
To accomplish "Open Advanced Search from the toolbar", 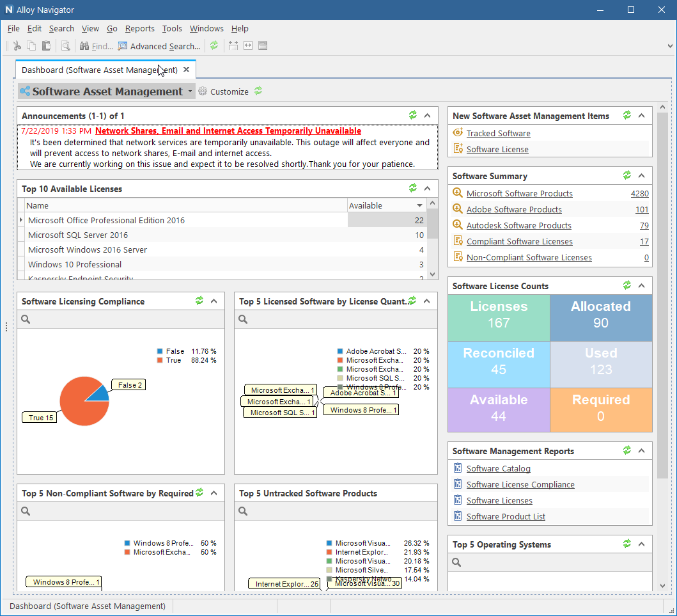I will pyautogui.click(x=159, y=45).
